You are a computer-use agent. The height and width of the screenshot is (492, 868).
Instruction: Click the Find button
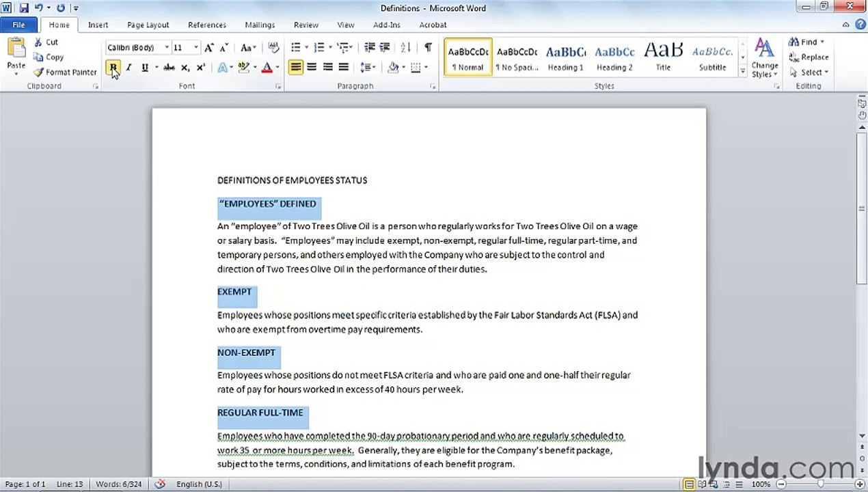pos(806,42)
